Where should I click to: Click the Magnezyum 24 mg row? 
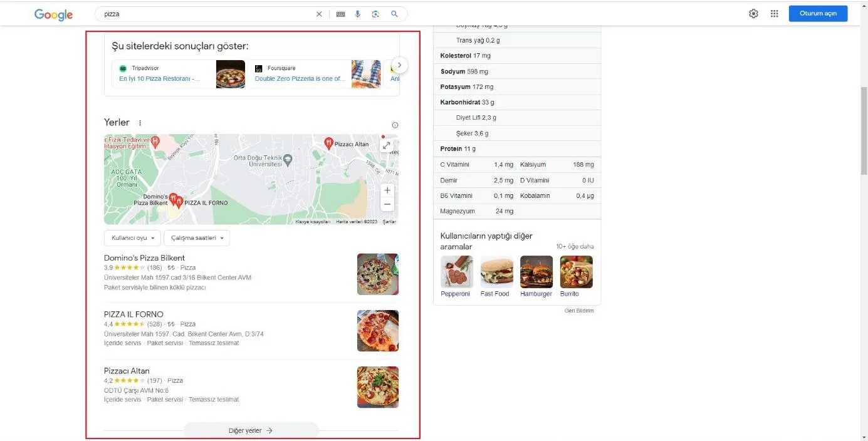click(x=477, y=211)
